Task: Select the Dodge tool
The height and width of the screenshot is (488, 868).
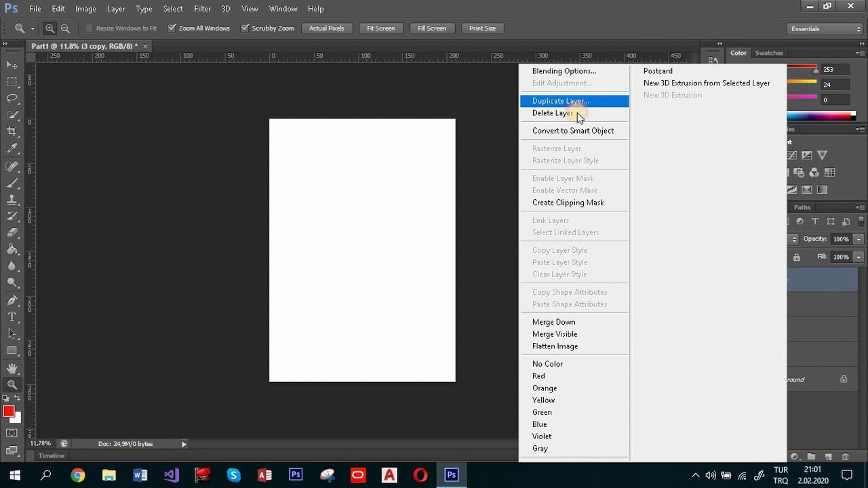Action: [12, 283]
